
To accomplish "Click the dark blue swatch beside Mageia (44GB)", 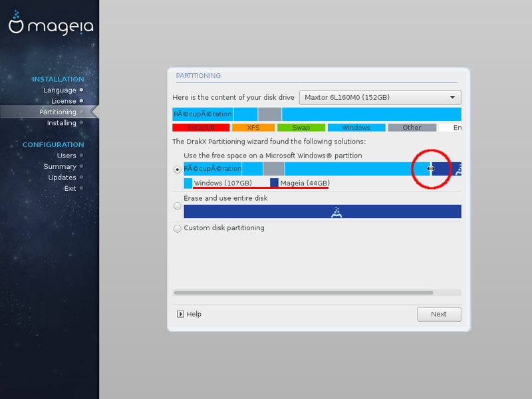I will (274, 184).
